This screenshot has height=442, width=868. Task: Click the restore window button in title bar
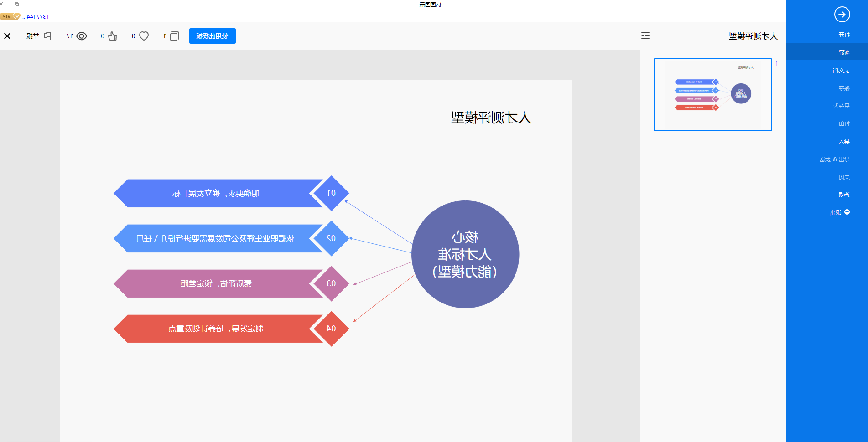click(x=17, y=4)
